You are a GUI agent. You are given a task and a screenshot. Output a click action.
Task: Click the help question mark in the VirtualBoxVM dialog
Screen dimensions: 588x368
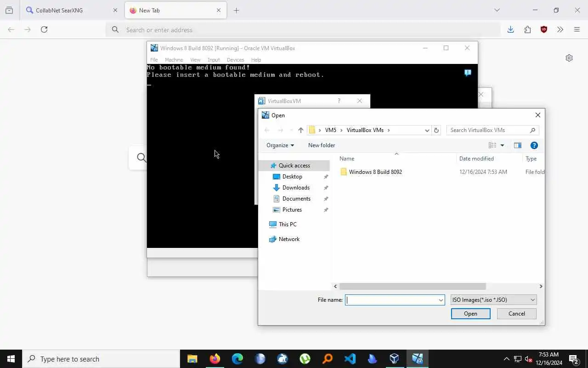tap(339, 101)
